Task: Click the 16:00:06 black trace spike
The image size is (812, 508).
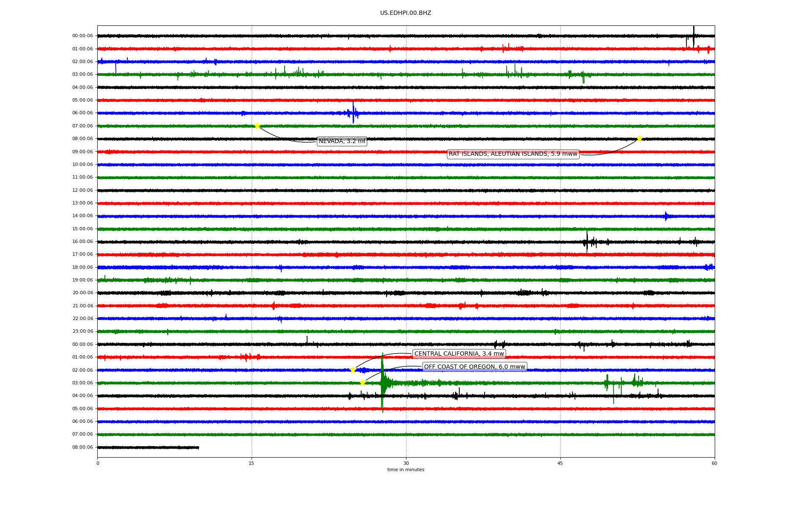Action: tap(587, 242)
